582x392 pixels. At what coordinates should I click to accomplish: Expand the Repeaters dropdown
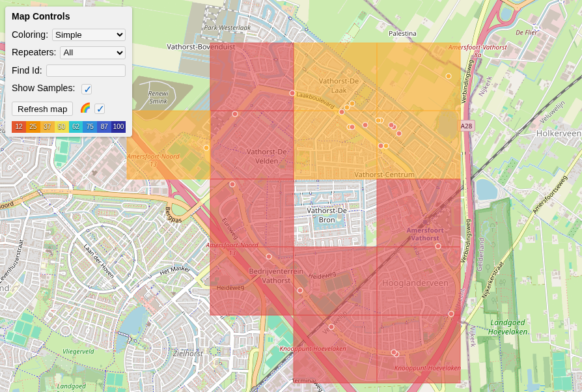point(92,53)
